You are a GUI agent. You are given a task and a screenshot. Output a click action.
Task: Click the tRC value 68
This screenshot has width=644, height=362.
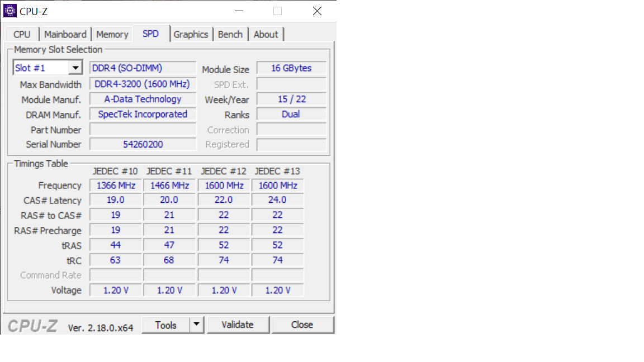(169, 260)
